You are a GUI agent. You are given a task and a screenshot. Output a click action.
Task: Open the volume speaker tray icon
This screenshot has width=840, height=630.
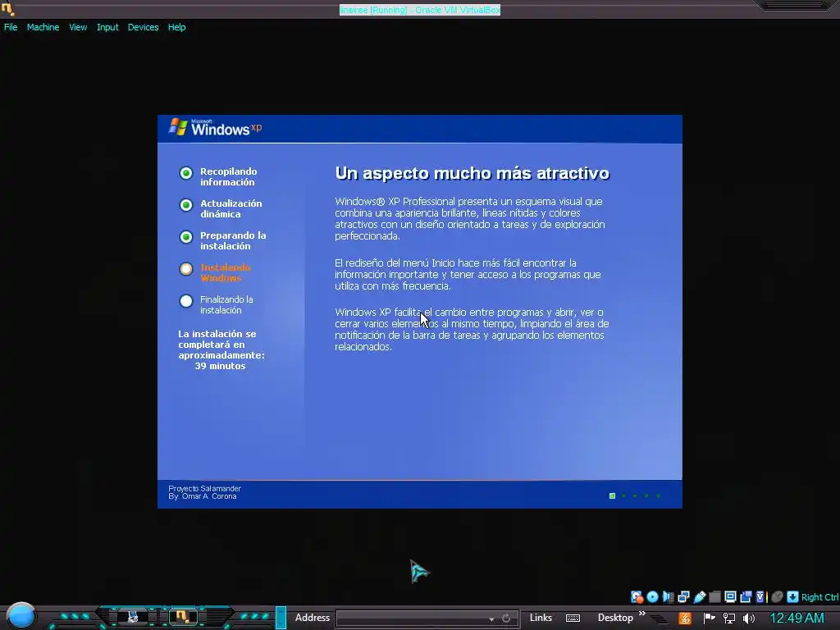coord(749,619)
